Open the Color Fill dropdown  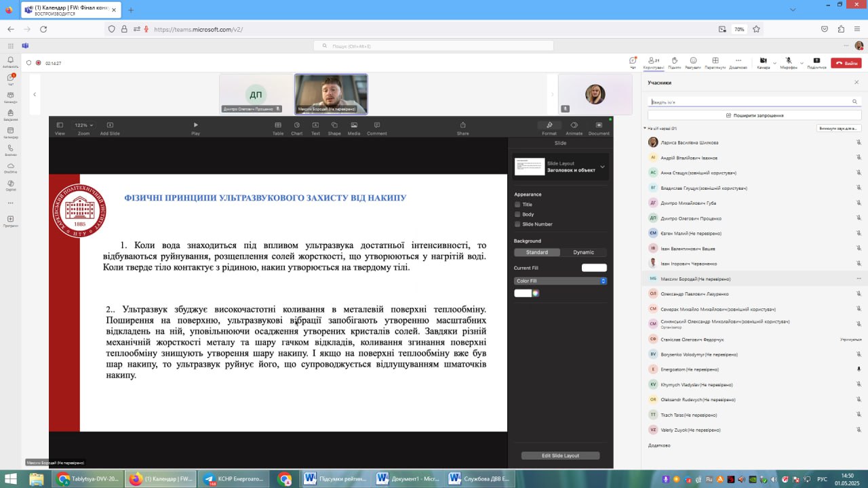click(x=560, y=281)
